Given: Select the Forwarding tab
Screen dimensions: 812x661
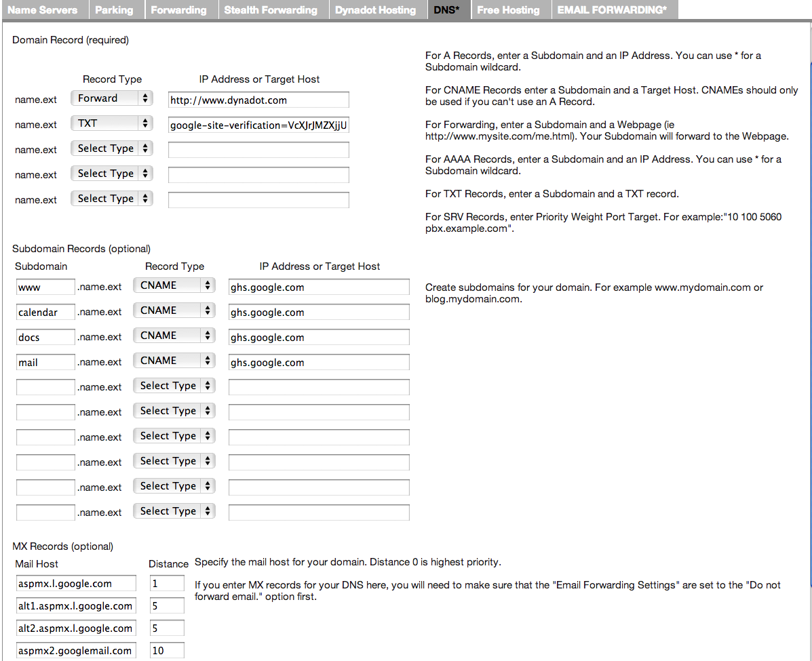Looking at the screenshot, I should point(178,9).
